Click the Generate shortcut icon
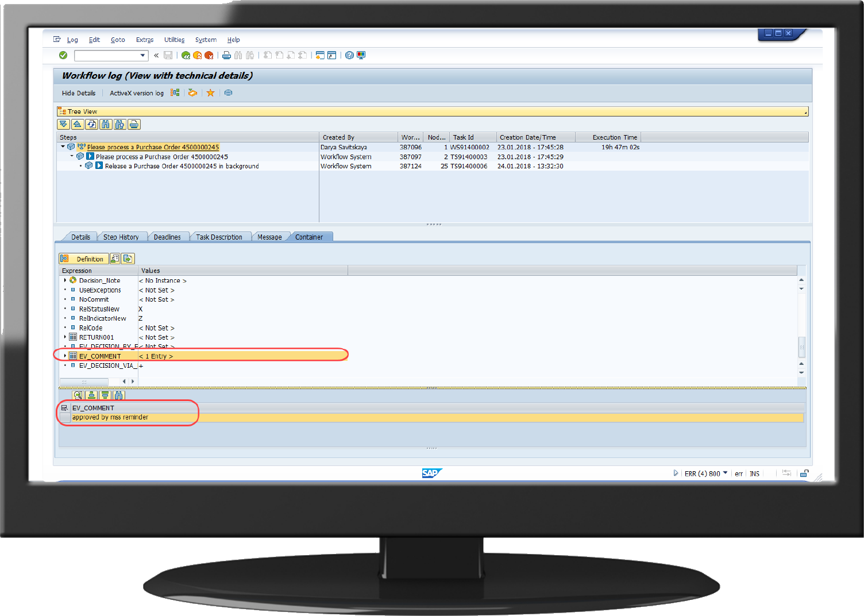 click(331, 55)
